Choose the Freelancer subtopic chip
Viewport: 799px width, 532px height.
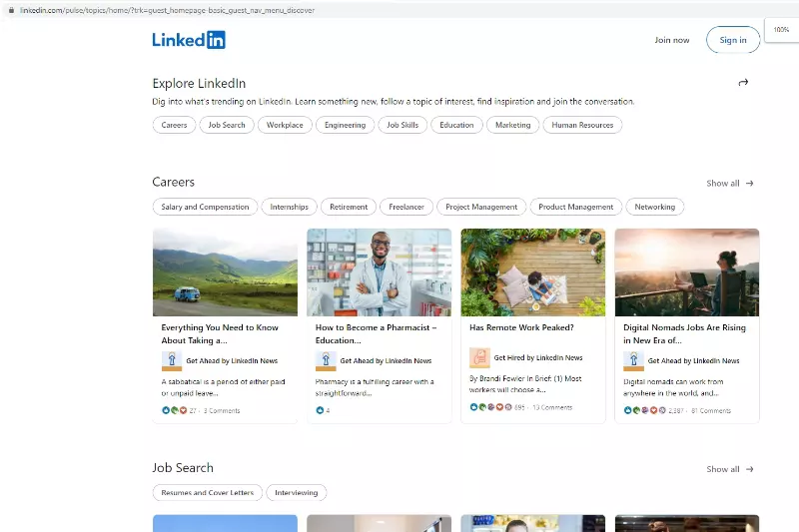[x=405, y=207]
